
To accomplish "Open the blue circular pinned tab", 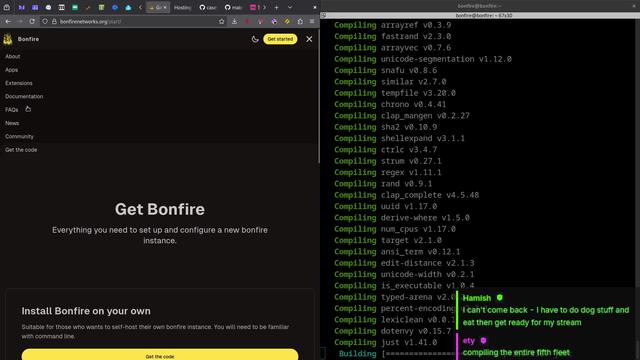I will (115, 7).
